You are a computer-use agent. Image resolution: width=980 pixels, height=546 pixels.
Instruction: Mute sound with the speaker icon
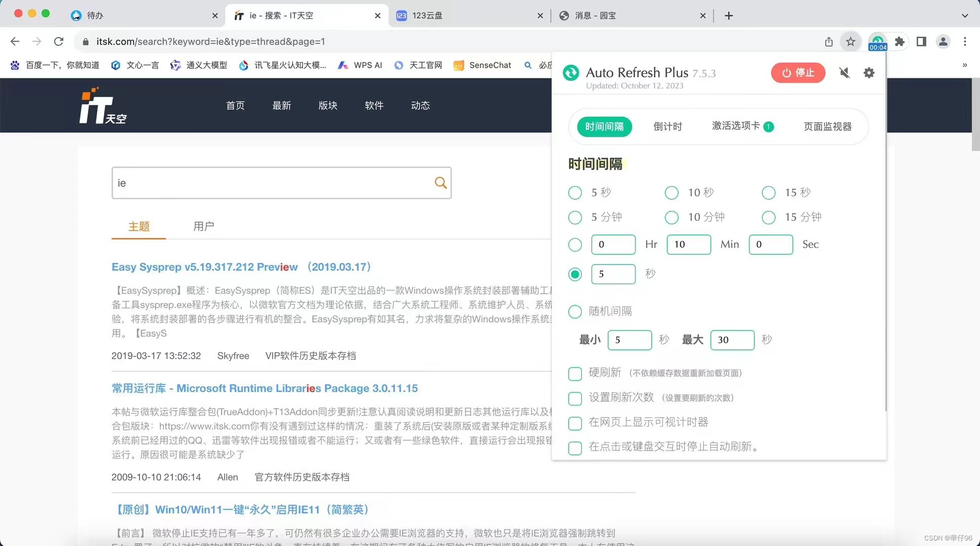844,73
